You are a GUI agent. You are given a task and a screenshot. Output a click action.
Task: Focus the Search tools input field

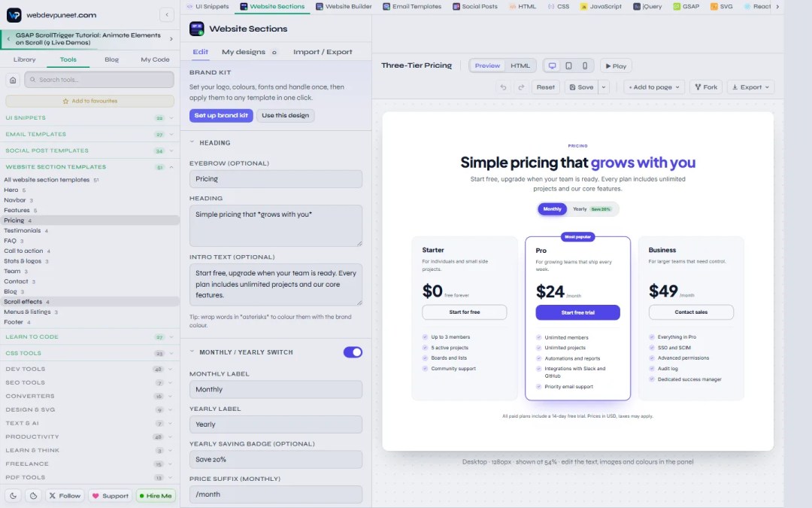click(x=99, y=80)
